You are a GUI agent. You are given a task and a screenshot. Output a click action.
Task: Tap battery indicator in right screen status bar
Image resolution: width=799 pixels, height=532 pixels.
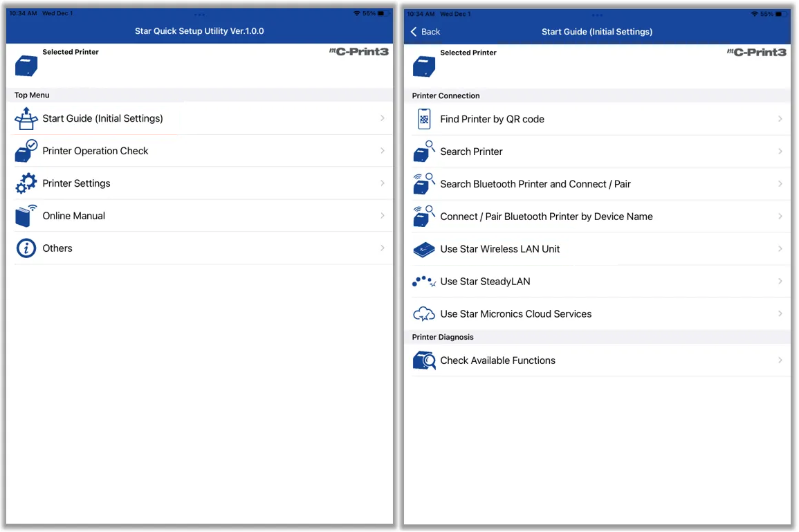point(779,14)
